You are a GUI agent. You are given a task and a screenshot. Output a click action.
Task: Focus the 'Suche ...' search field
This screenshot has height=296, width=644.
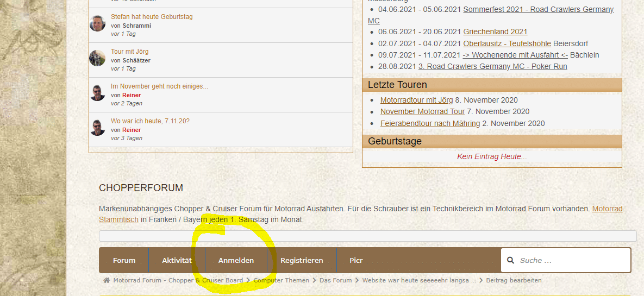(571, 261)
